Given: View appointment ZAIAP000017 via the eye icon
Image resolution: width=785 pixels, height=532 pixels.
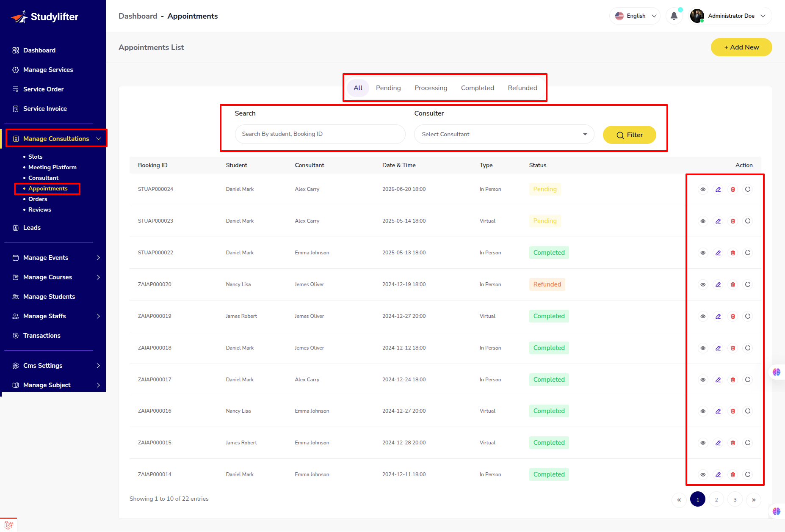Looking at the screenshot, I should pyautogui.click(x=703, y=380).
